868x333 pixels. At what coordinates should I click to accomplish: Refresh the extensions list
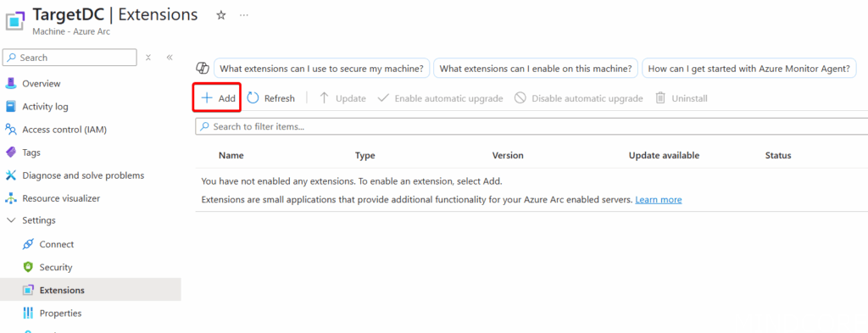tap(270, 98)
